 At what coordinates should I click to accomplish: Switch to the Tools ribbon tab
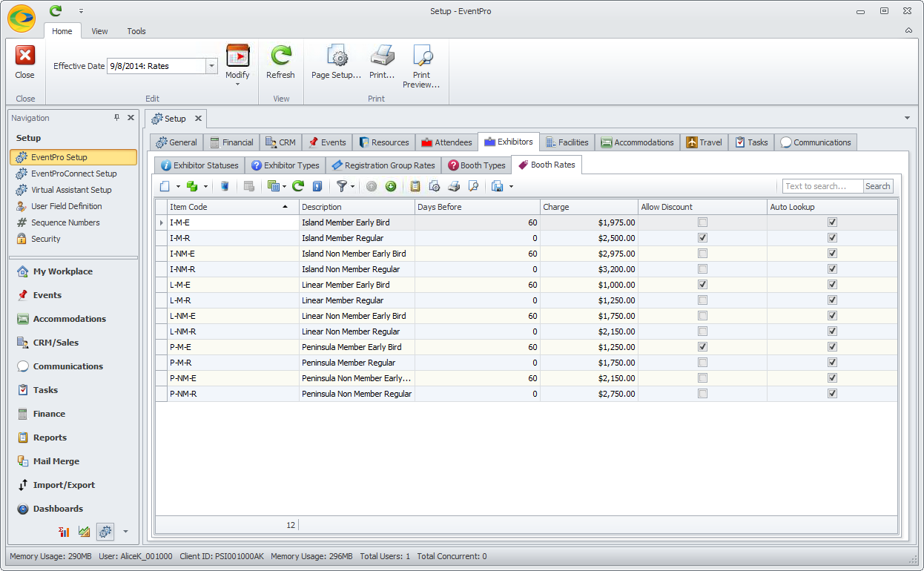pos(136,31)
